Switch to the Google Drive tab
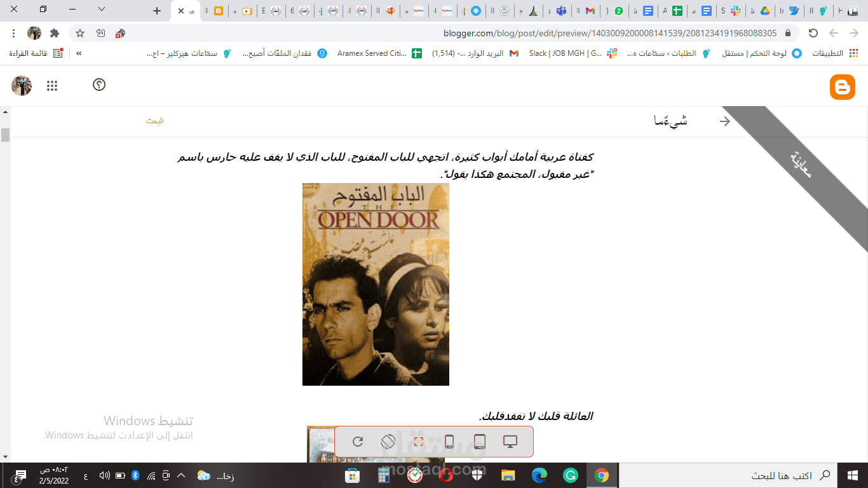The height and width of the screenshot is (488, 868). [x=765, y=11]
